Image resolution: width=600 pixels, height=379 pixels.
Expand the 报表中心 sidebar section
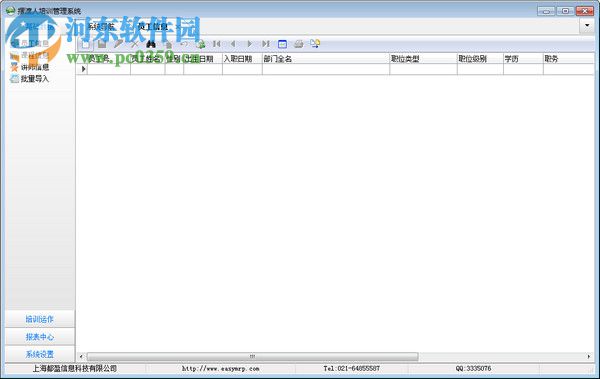[x=40, y=337]
